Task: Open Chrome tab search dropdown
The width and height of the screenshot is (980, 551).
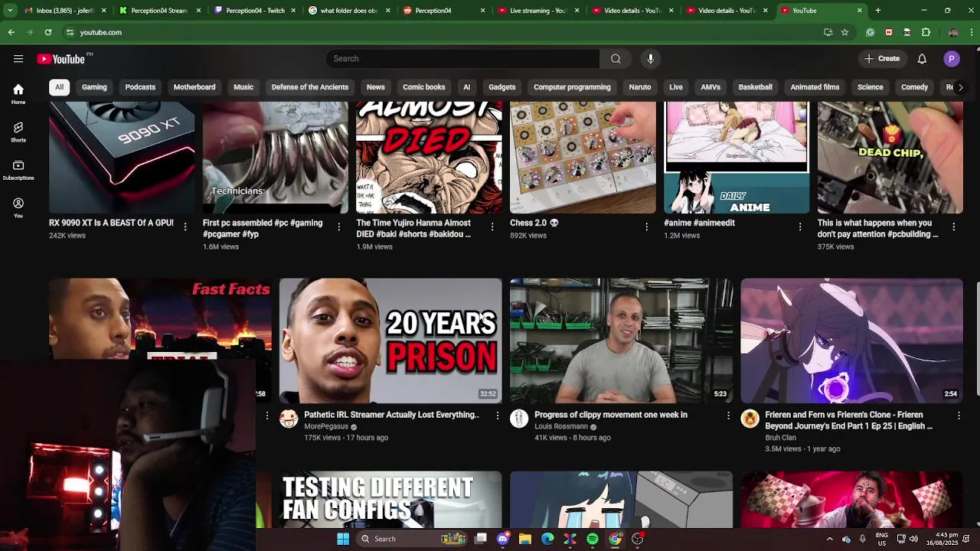Action: [x=11, y=11]
